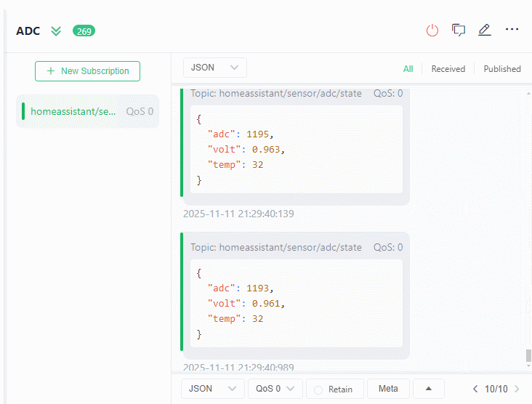The width and height of the screenshot is (532, 404).
Task: Go to next payload history arrow
Action: pos(517,389)
